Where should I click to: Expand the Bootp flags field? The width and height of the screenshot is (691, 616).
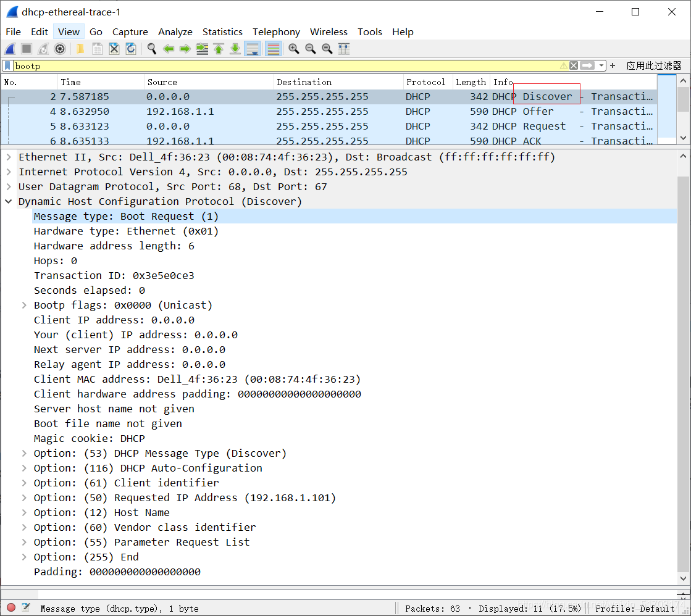(x=24, y=305)
